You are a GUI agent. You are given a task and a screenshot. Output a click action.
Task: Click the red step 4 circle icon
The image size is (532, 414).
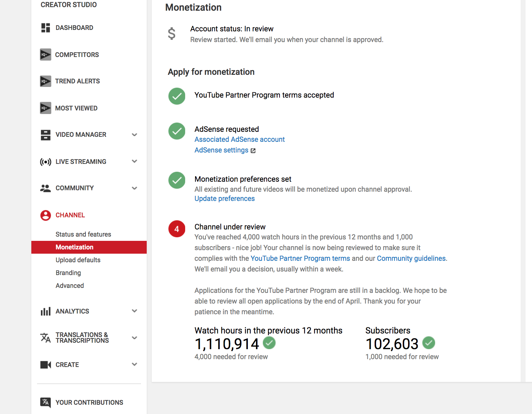pos(177,229)
